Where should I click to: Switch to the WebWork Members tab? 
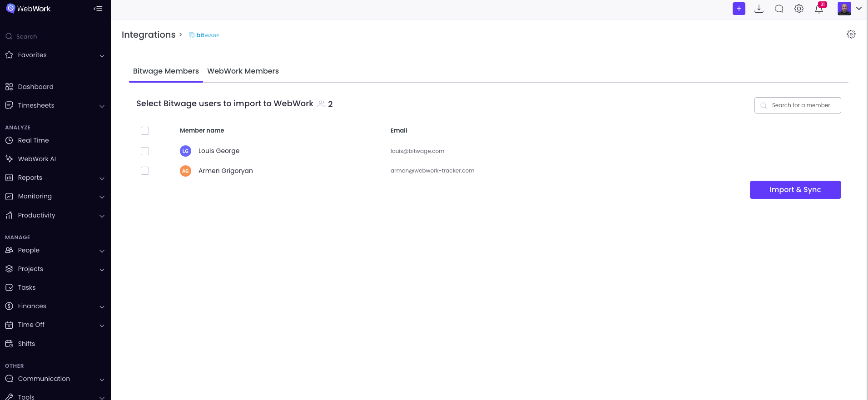243,71
